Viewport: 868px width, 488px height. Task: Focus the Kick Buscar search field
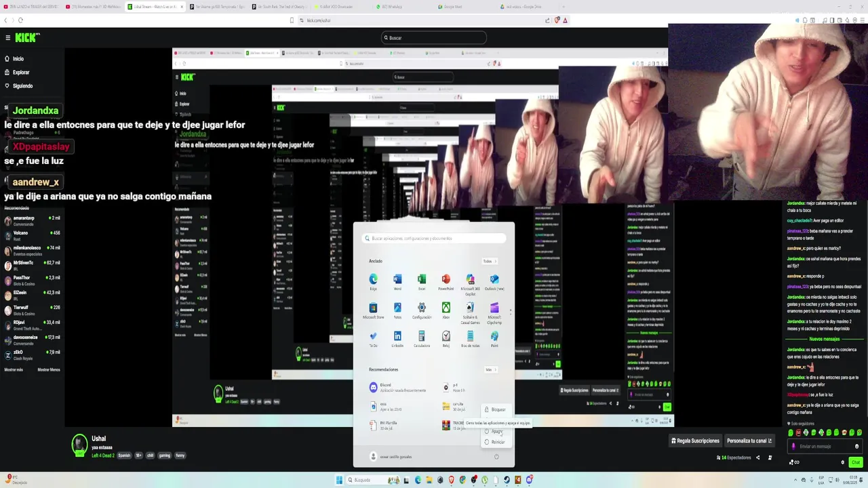434,38
